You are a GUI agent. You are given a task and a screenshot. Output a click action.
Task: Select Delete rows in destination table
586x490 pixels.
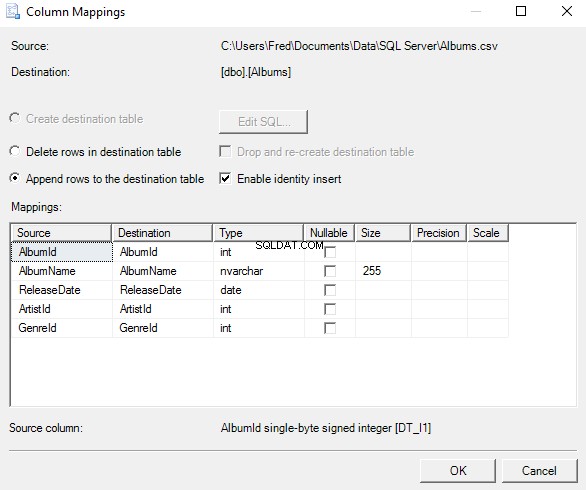click(x=15, y=151)
